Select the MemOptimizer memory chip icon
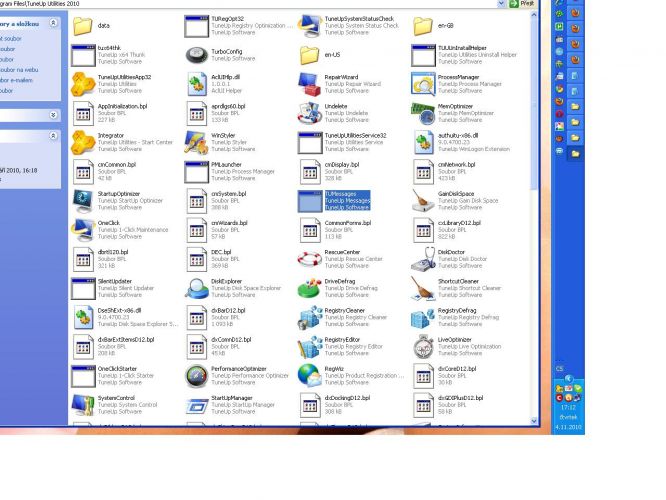The height and width of the screenshot is (500, 666). coord(423,113)
